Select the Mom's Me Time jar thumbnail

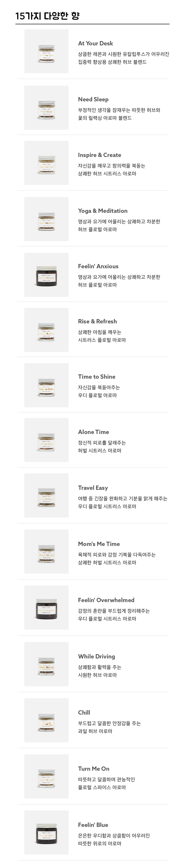tap(46, 552)
